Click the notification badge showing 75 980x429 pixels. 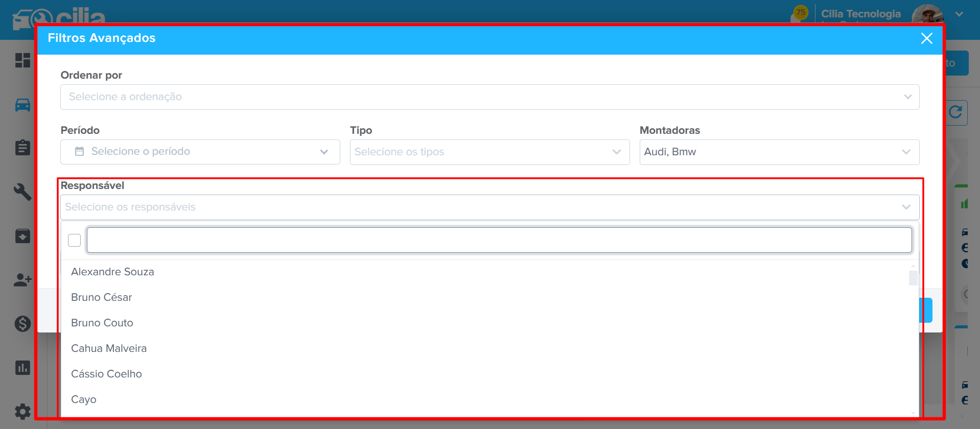coord(800,12)
